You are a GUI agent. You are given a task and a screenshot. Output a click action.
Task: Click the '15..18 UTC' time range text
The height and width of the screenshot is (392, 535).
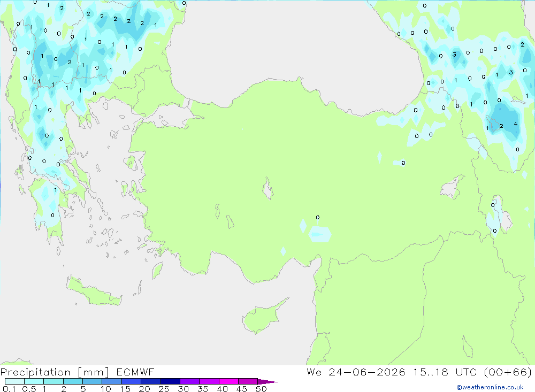(x=445, y=372)
